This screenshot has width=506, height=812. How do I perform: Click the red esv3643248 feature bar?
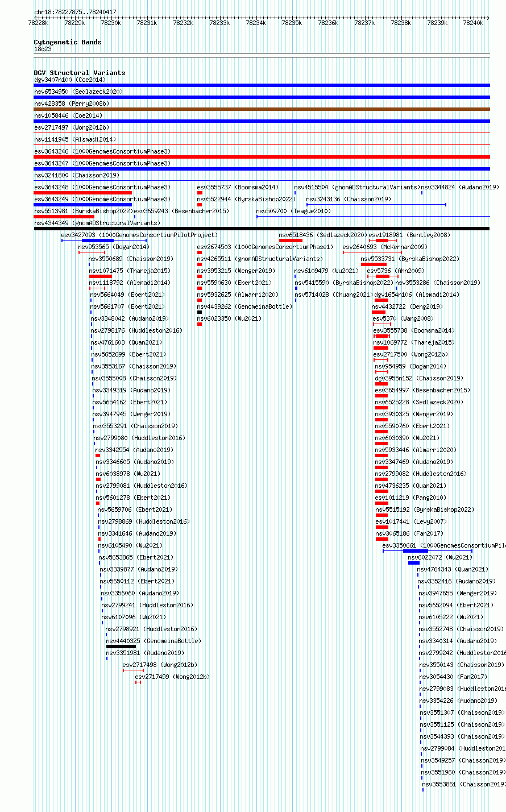pos(83,193)
